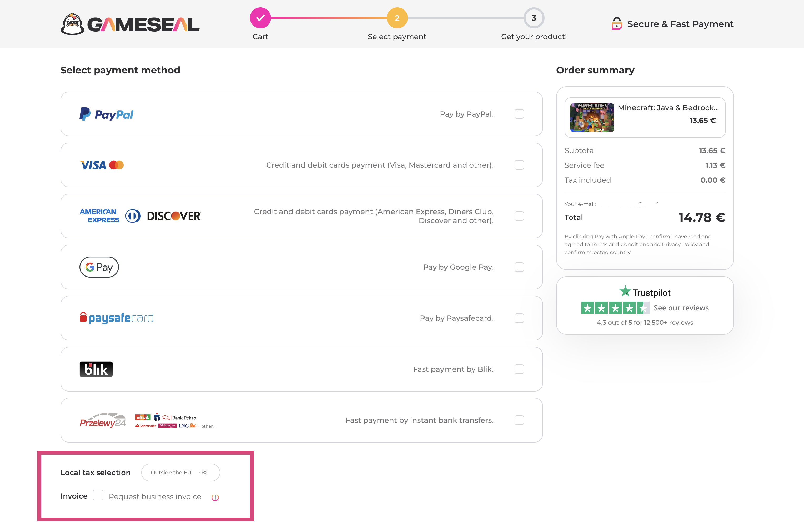Viewport: 804px width, 532px height.
Task: Click the American Express Discover logos
Action: [140, 216]
